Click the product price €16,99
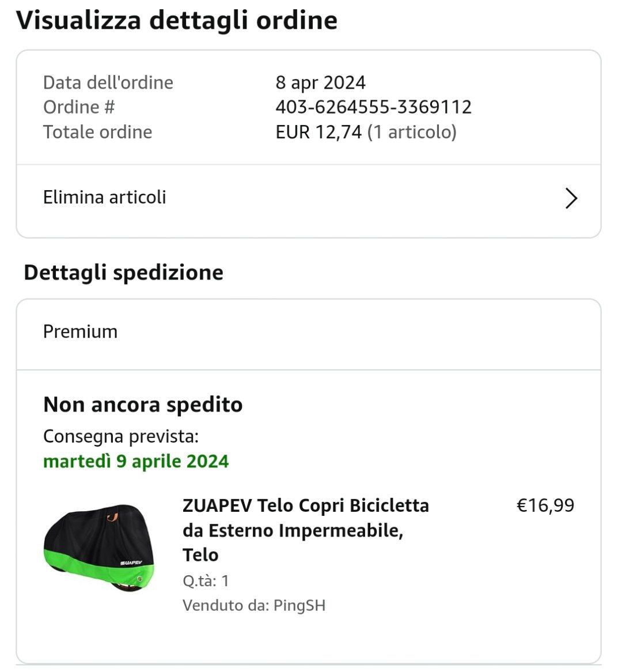 [x=545, y=505]
